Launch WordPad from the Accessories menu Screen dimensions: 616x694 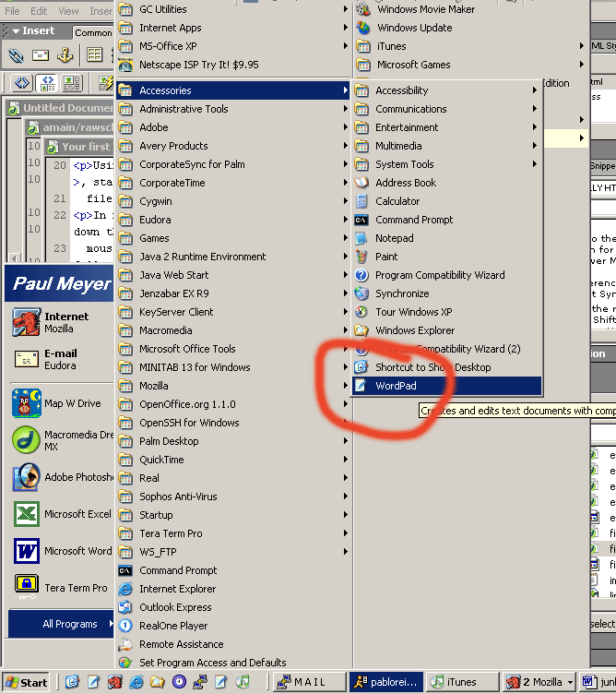click(x=446, y=386)
